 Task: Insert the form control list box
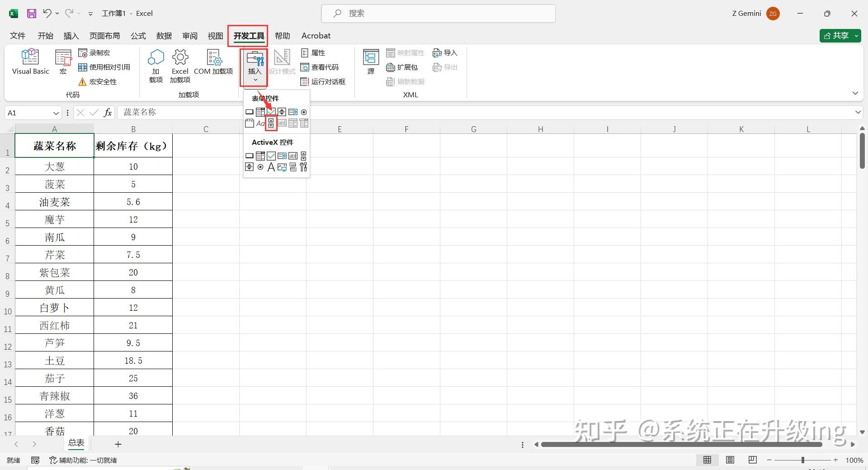[x=293, y=112]
